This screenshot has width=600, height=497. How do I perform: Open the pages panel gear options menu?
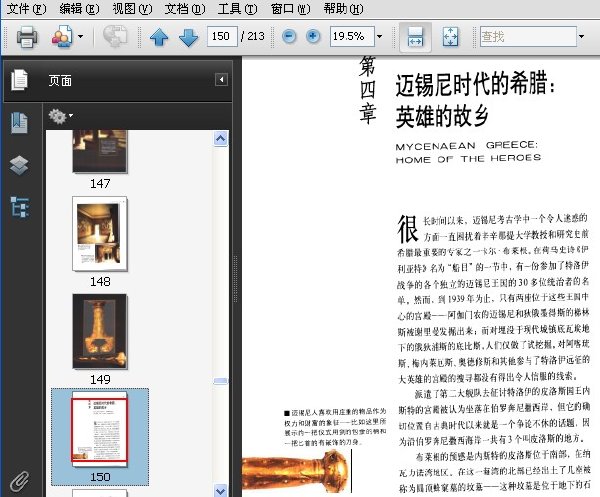tap(60, 116)
